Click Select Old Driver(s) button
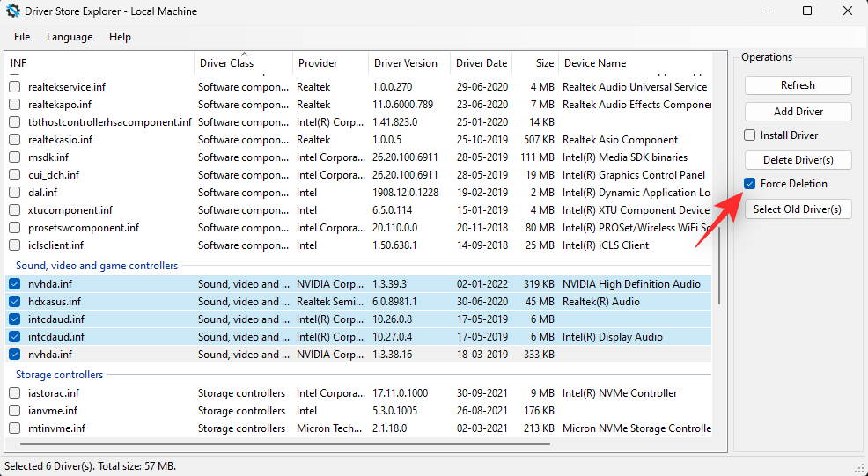Screen dimensions: 868x476 [x=798, y=209]
